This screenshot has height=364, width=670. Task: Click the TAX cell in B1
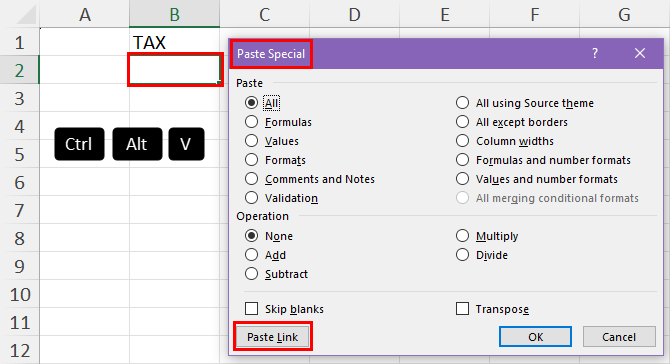point(175,42)
